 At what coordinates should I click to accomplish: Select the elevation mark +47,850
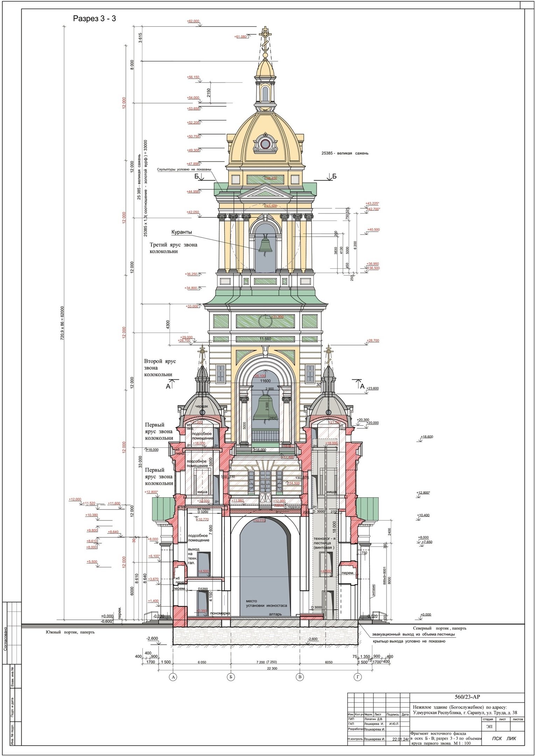(193, 163)
